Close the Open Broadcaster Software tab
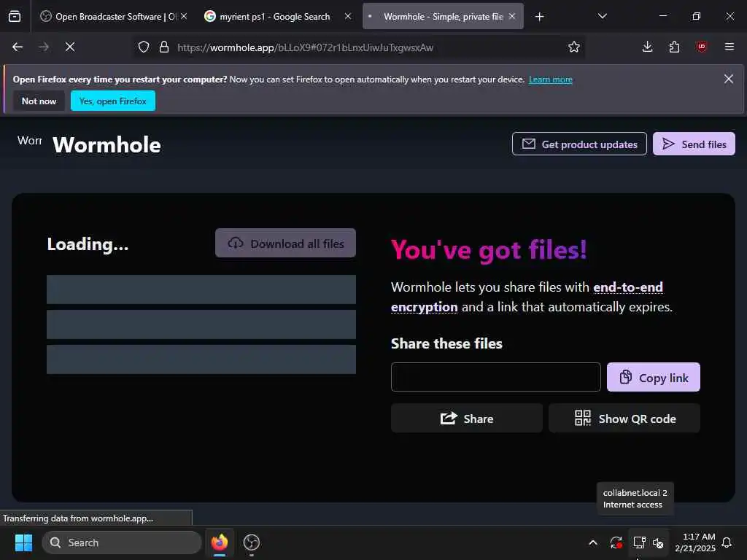This screenshot has height=560, width=747. tap(184, 16)
